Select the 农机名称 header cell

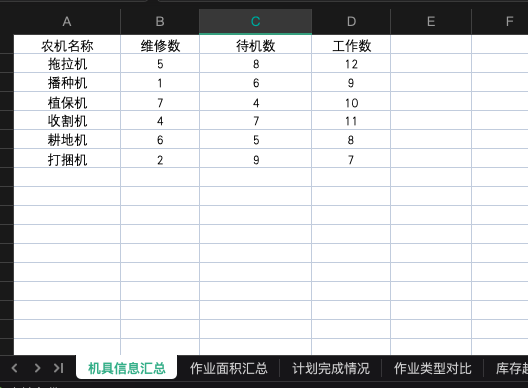point(67,45)
